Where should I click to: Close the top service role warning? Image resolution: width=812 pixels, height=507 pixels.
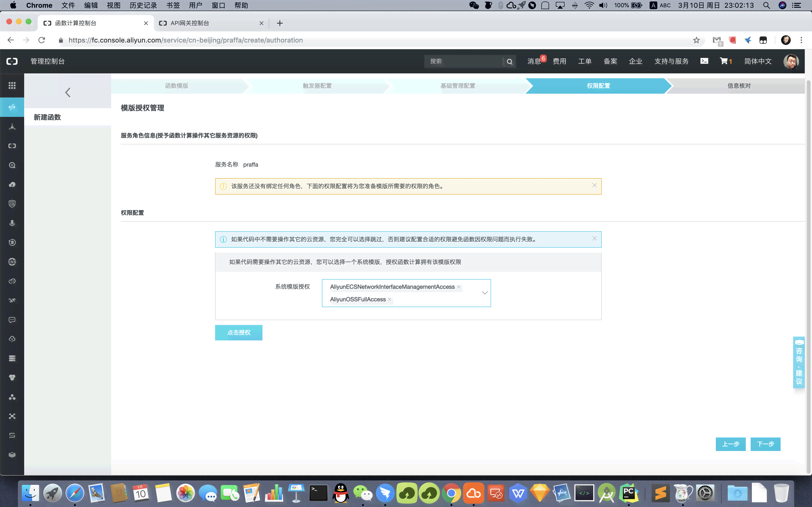(594, 185)
